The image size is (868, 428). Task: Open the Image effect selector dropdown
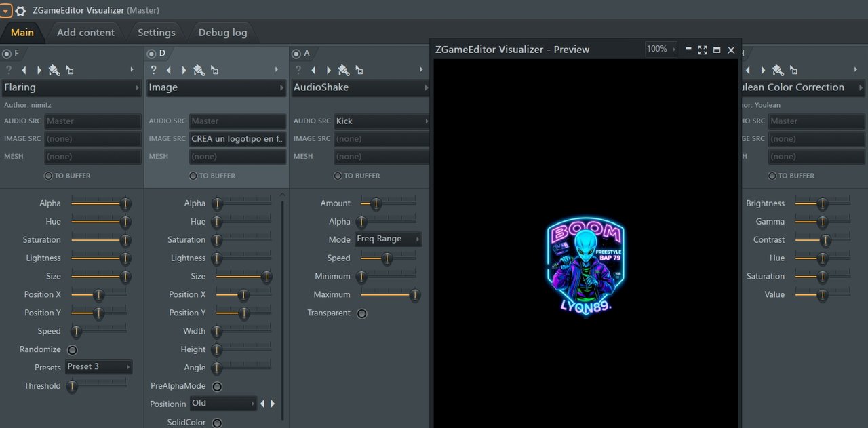click(x=216, y=87)
